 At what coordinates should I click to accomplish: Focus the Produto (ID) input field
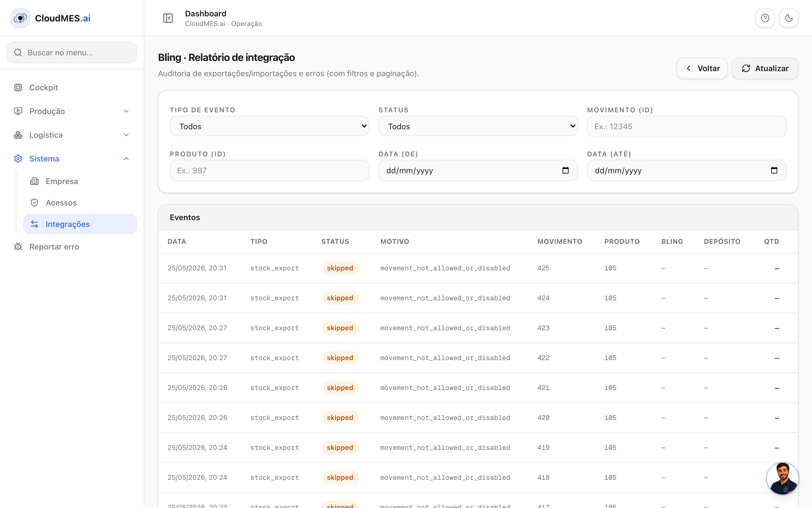point(270,170)
